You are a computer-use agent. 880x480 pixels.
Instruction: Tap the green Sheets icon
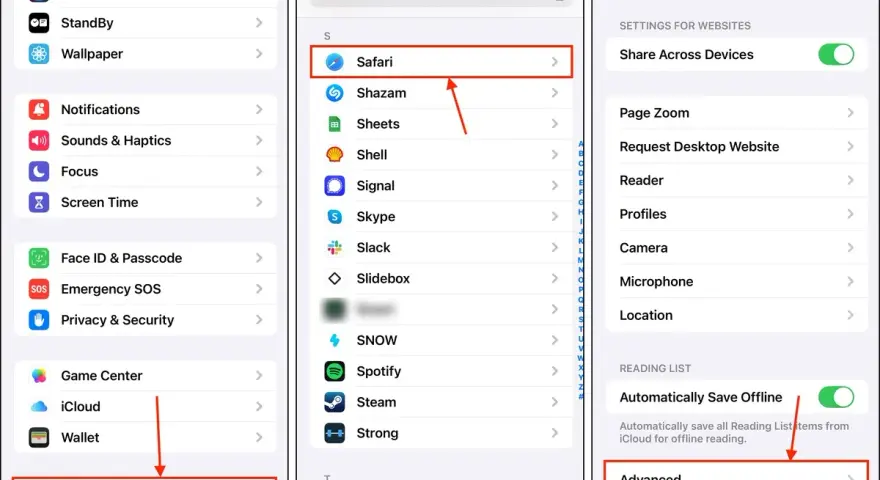pos(334,124)
